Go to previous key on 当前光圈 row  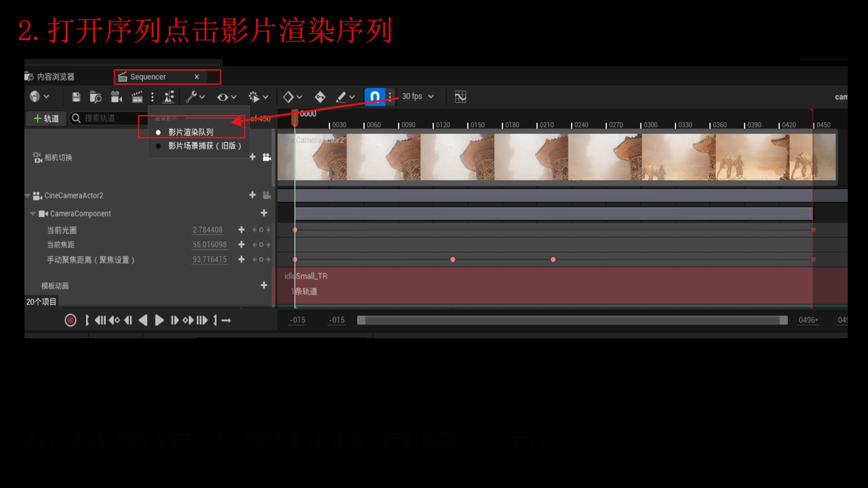point(255,230)
